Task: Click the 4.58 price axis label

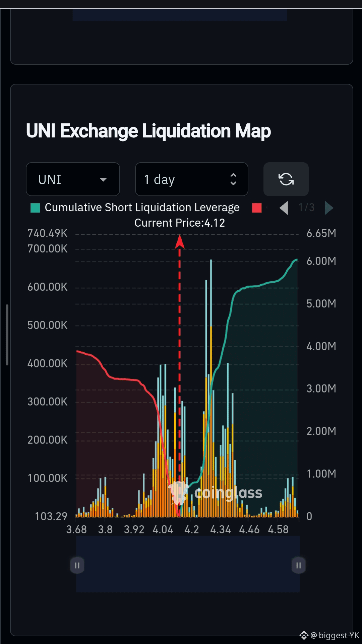Action: [x=278, y=530]
